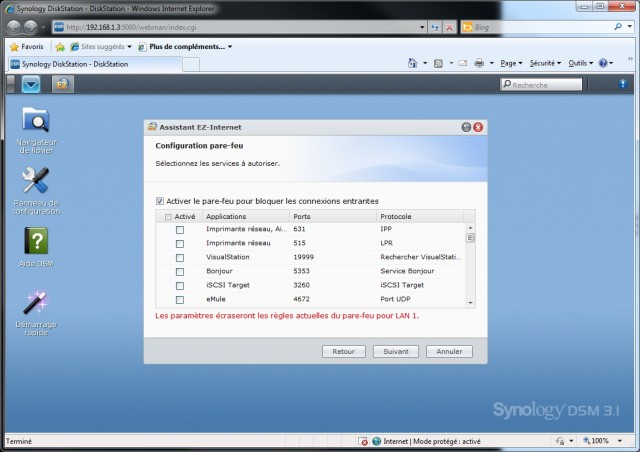Open the Outils menu
Screen dimensions: 640x452
[x=580, y=63]
